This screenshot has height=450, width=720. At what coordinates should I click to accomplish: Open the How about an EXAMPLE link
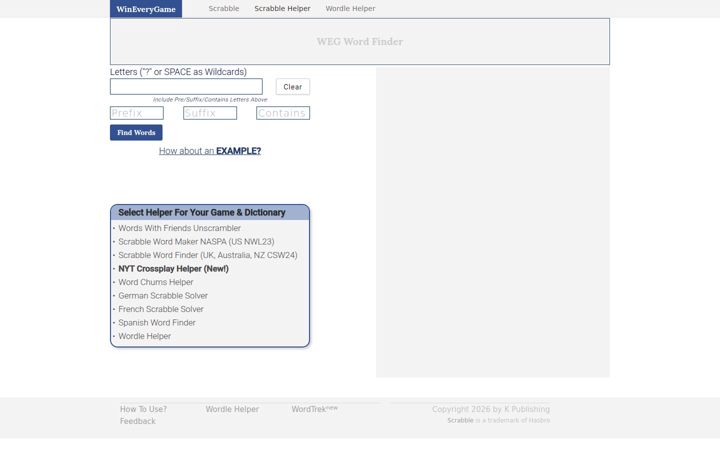[x=210, y=151]
